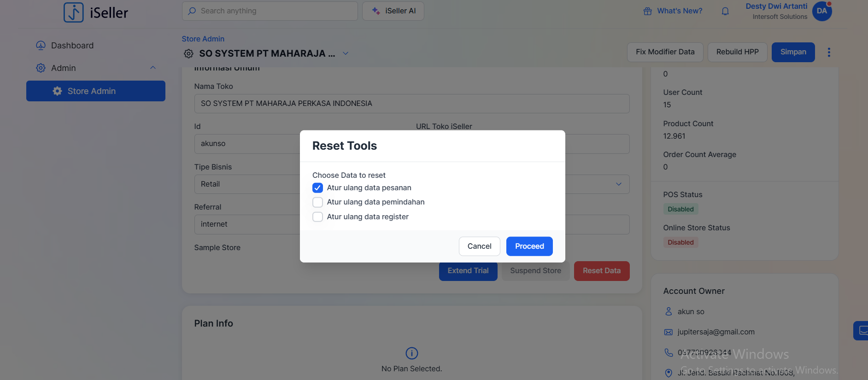Image resolution: width=868 pixels, height=380 pixels.
Task: Click the settings gear beside store name
Action: pos(188,53)
